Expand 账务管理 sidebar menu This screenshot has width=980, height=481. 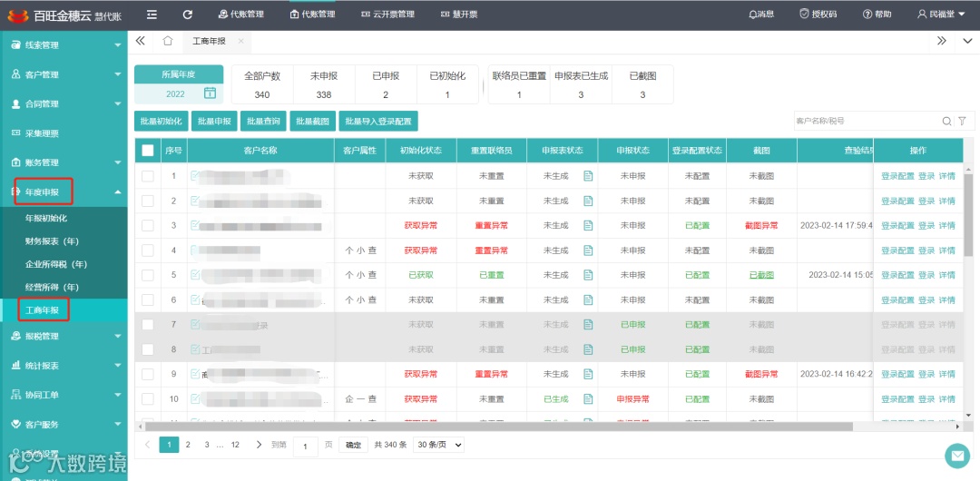pyautogui.click(x=64, y=162)
